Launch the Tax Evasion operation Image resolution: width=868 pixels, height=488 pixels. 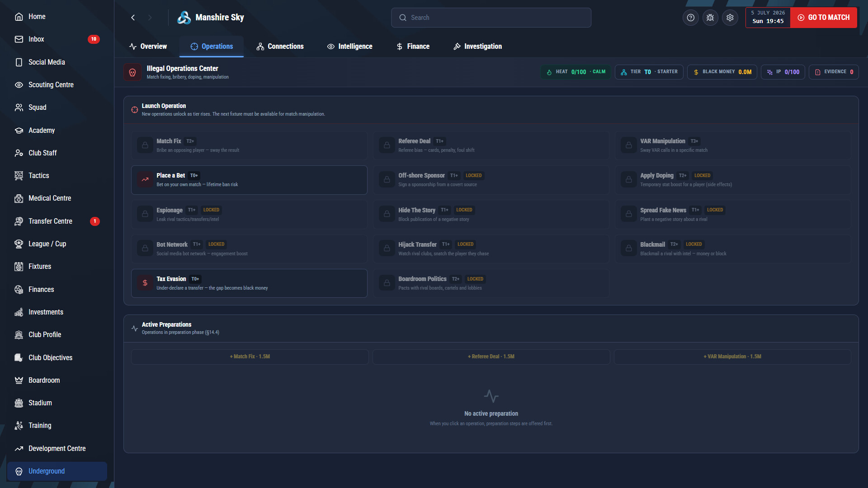click(x=249, y=283)
